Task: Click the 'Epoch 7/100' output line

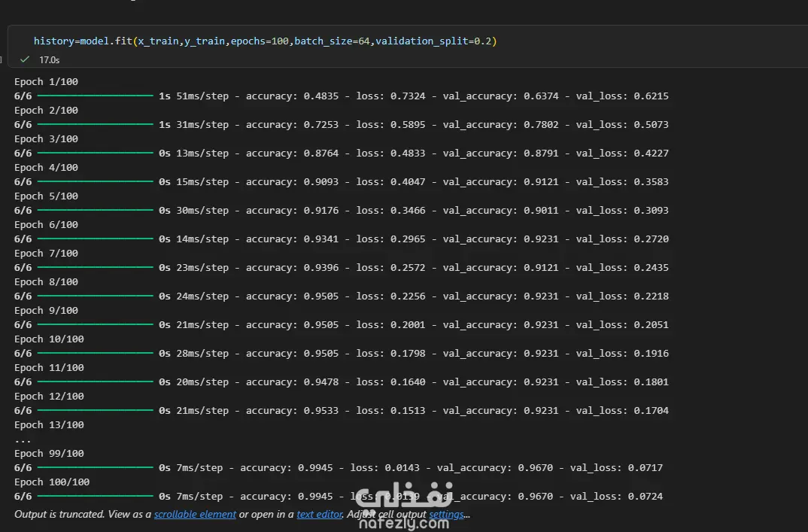Action: [x=47, y=253]
